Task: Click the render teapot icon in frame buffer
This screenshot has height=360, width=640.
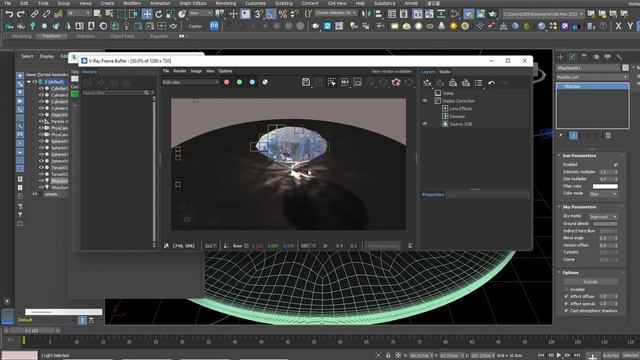Action: pos(396,82)
